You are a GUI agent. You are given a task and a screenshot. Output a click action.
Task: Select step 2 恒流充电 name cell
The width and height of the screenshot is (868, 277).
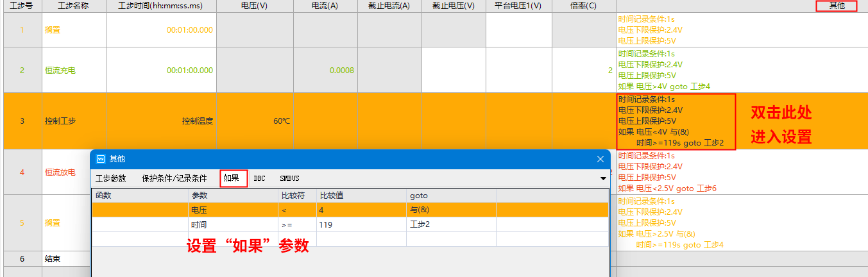pyautogui.click(x=73, y=70)
